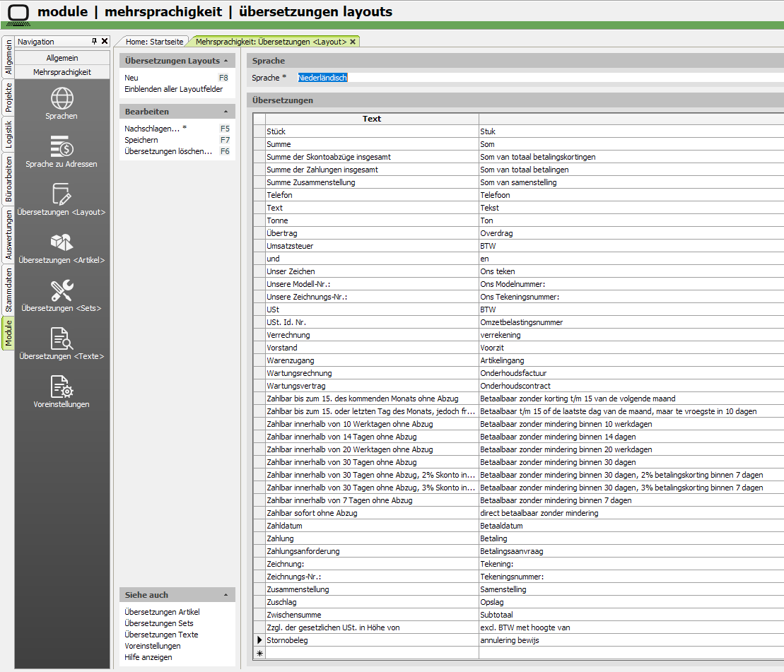Click the Text column header

tap(372, 119)
